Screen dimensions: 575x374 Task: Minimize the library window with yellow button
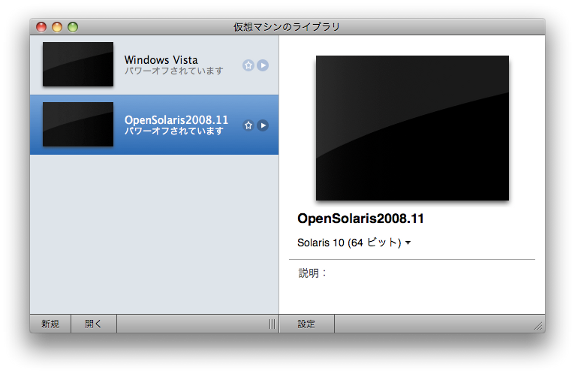click(57, 27)
